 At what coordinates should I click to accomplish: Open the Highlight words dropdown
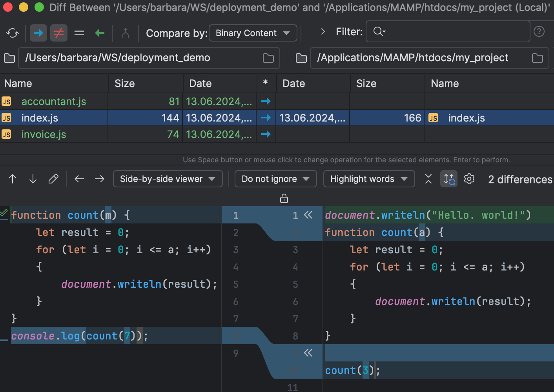click(x=369, y=179)
